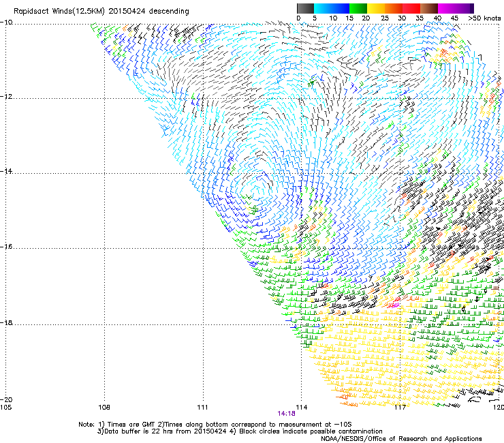
Task: Click the longitude label '108'
Action: click(x=104, y=408)
